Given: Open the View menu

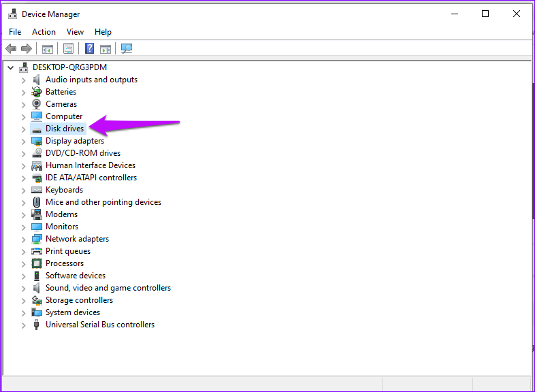Looking at the screenshot, I should click(x=75, y=32).
